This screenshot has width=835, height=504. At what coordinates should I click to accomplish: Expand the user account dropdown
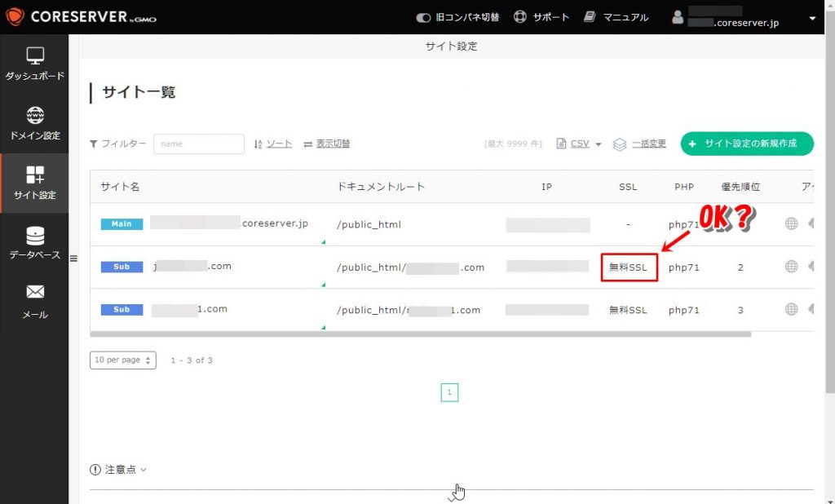(811, 18)
